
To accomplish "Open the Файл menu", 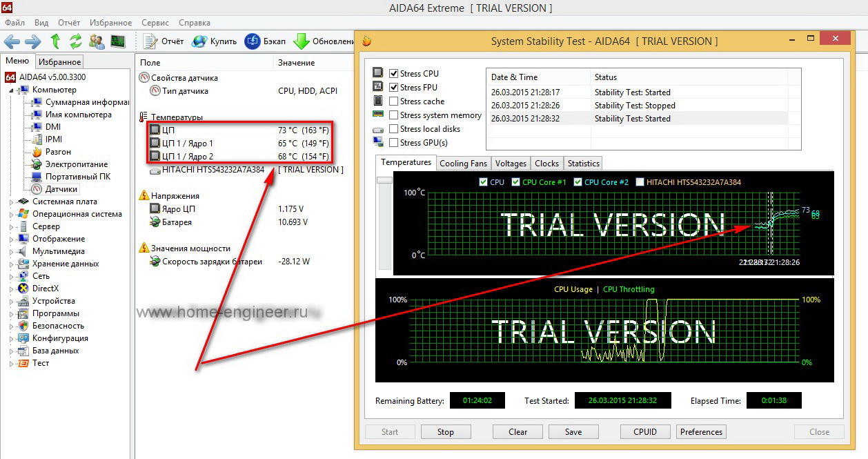I will 14,23.
